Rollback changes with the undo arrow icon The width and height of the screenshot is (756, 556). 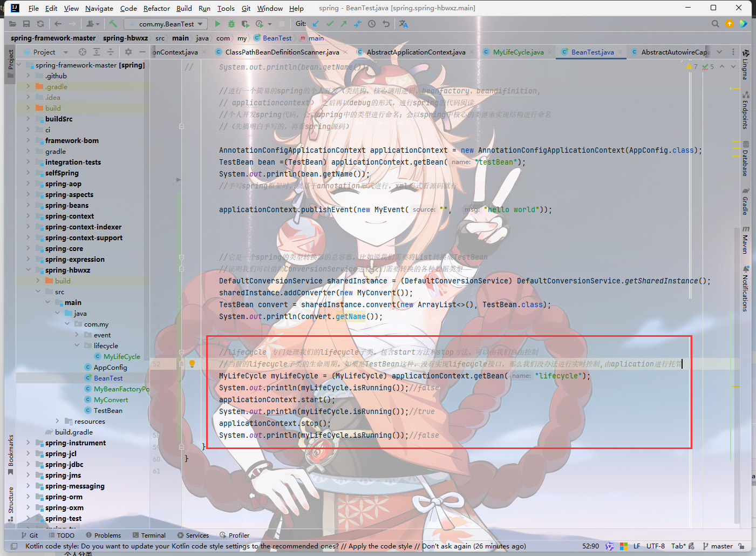[386, 24]
